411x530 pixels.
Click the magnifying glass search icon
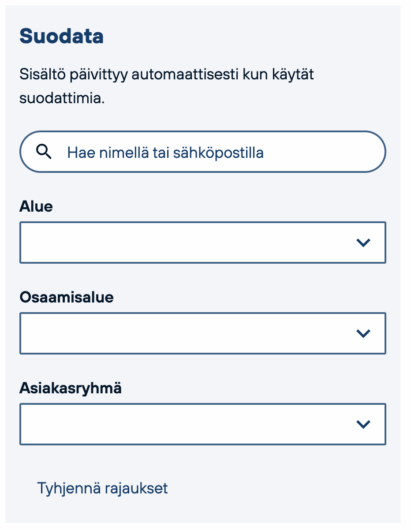pyautogui.click(x=44, y=152)
